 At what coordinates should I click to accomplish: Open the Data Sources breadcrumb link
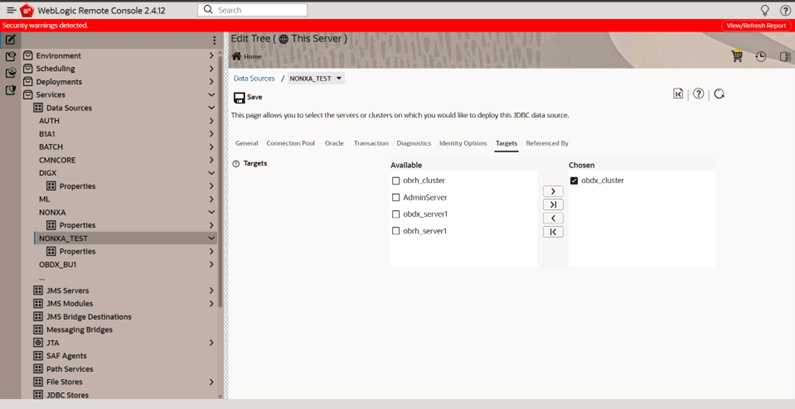(254, 79)
